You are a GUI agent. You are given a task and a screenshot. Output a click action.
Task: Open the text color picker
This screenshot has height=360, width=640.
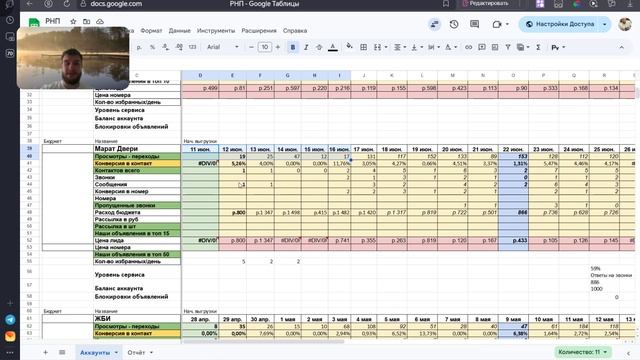pyautogui.click(x=333, y=47)
